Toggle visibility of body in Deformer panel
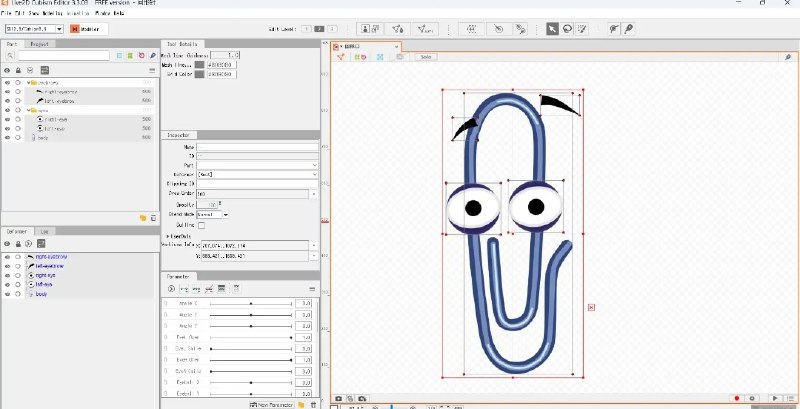Viewport: 800px width, 409px height. click(x=7, y=294)
